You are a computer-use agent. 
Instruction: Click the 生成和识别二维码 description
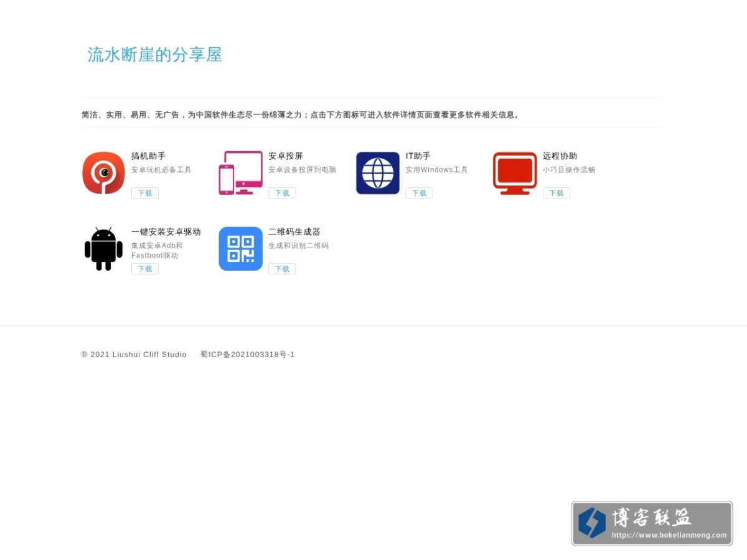point(299,246)
